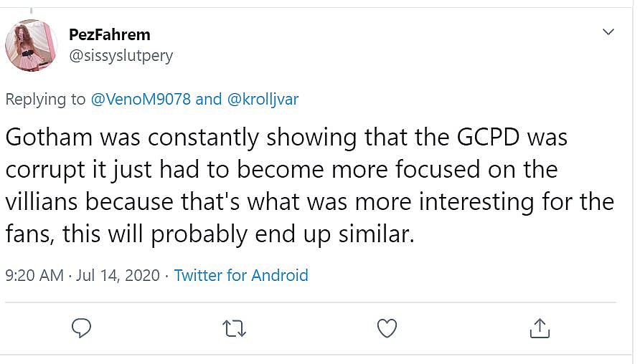Open the share tweet icon
640x364 pixels.
point(539,328)
